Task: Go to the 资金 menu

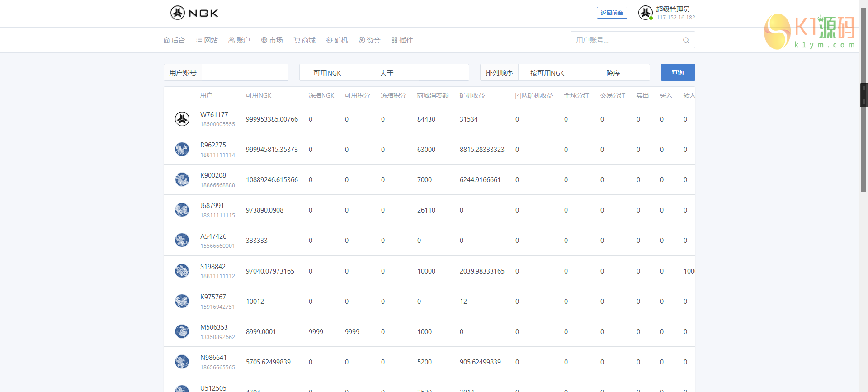Action: pyautogui.click(x=369, y=40)
